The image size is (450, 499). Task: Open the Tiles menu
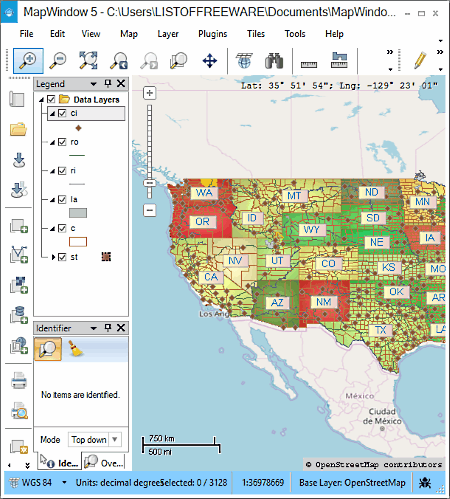(256, 34)
